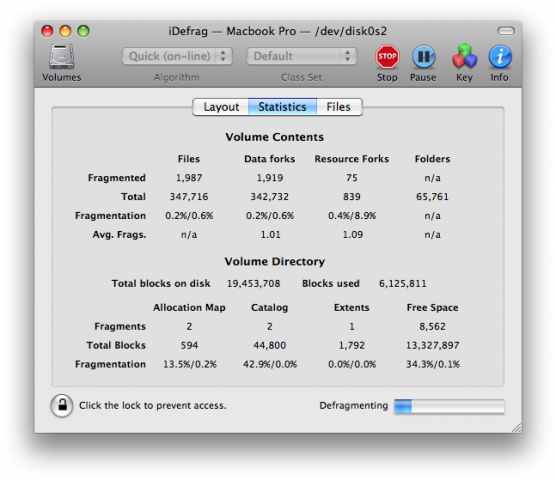Click the Defragmenting progress bar

449,406
